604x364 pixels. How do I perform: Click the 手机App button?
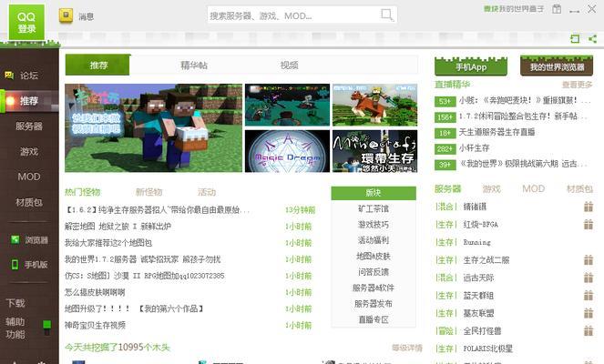click(471, 66)
